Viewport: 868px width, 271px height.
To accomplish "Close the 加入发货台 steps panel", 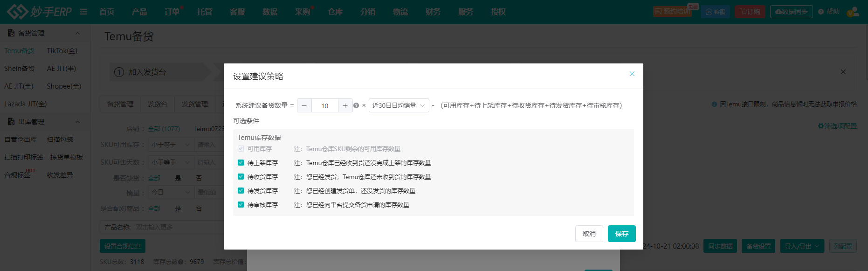I will (x=843, y=72).
